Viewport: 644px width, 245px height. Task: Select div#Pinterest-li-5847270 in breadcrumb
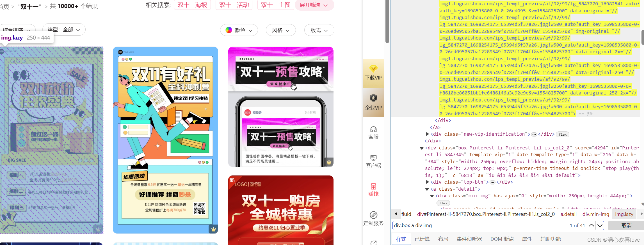[x=486, y=214]
